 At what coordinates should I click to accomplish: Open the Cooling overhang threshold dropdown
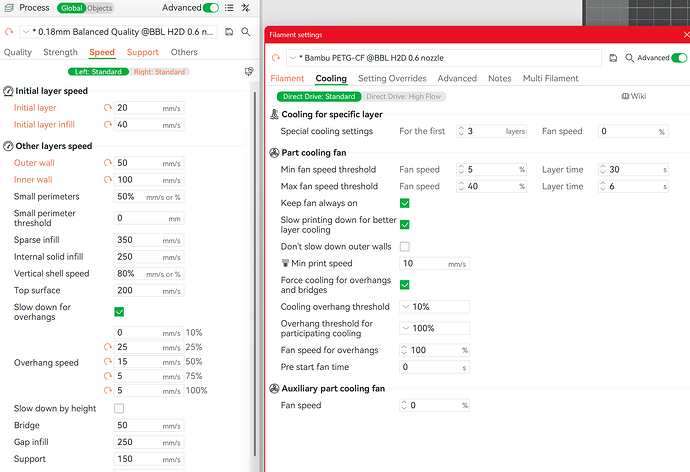pos(434,307)
